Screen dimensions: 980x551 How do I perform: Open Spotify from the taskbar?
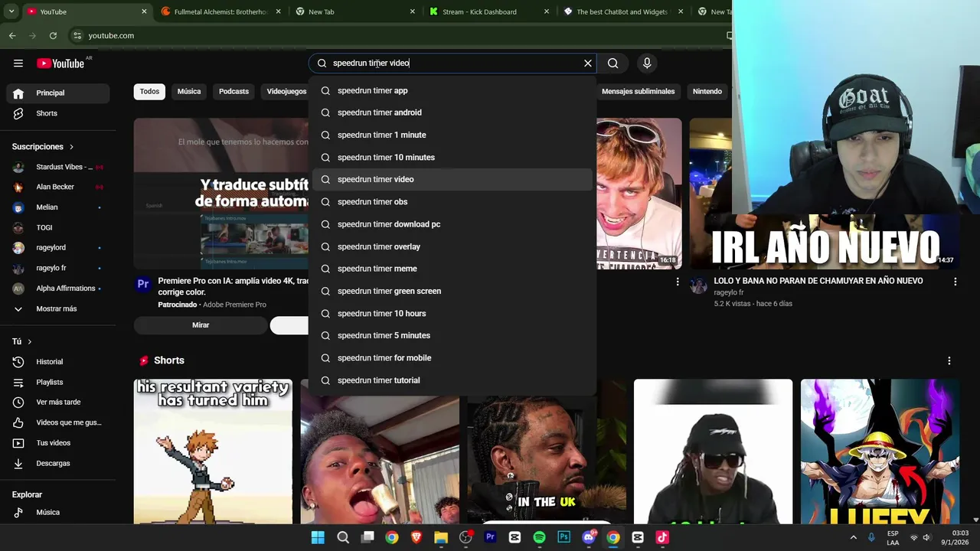(539, 537)
